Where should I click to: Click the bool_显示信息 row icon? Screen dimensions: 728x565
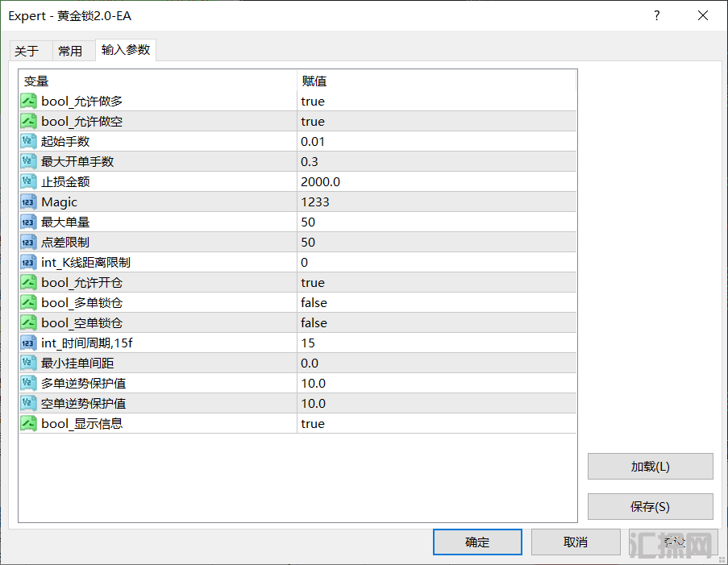coord(28,423)
